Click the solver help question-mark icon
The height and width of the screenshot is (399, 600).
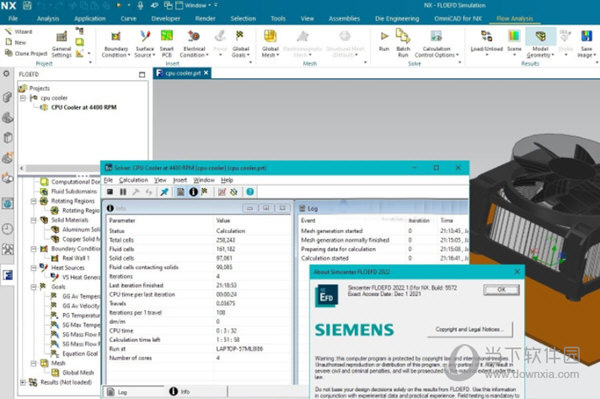[250, 192]
